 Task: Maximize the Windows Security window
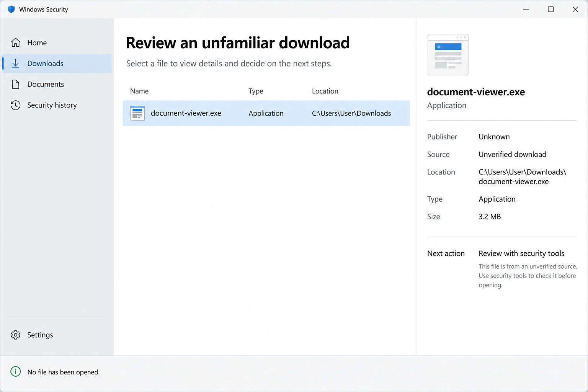coord(550,9)
